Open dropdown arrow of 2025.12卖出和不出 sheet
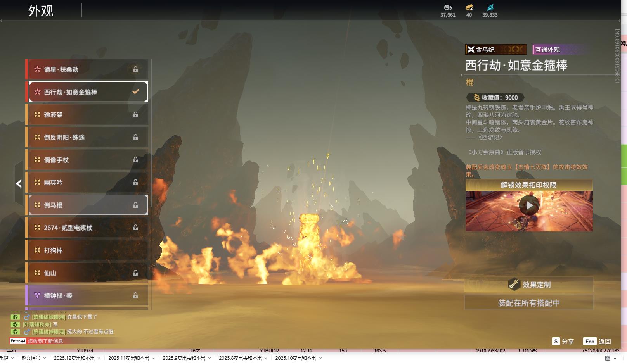The width and height of the screenshot is (627, 364). [x=99, y=358]
